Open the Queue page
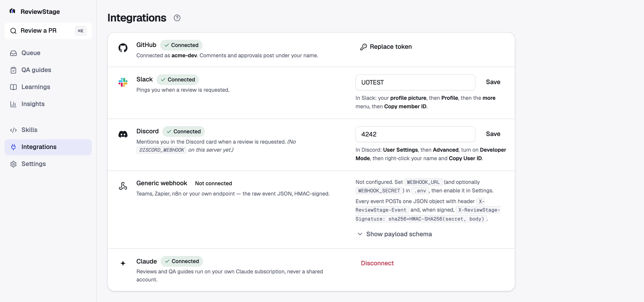 pyautogui.click(x=48, y=53)
